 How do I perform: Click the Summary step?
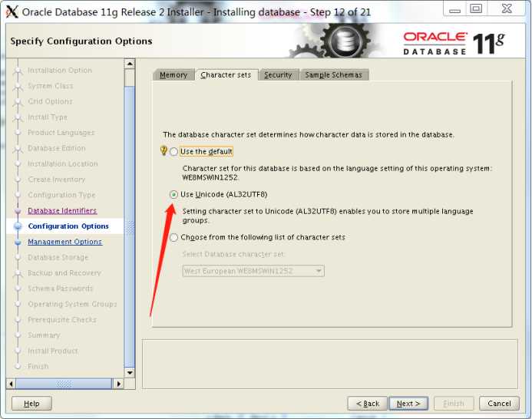pyautogui.click(x=44, y=335)
